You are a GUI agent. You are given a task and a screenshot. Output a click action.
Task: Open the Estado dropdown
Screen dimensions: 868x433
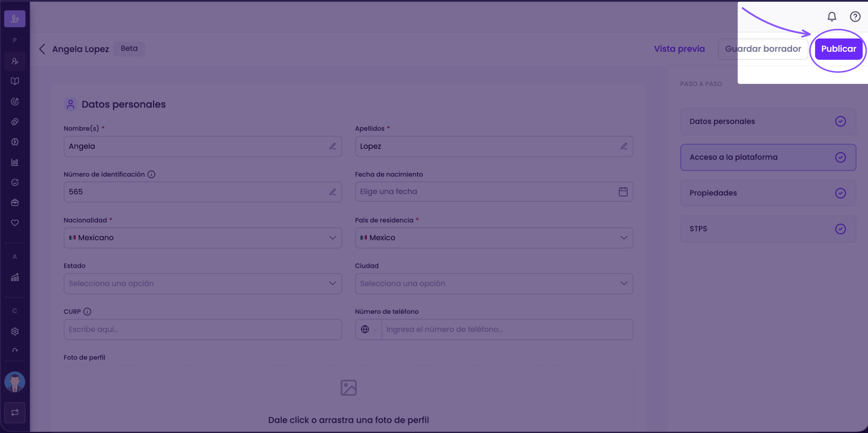click(x=203, y=284)
